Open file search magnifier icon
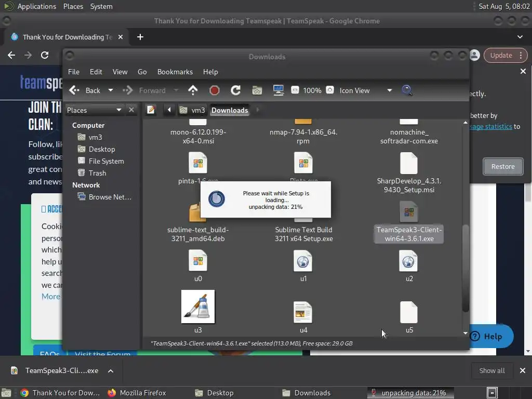The width and height of the screenshot is (532, 399). (407, 90)
